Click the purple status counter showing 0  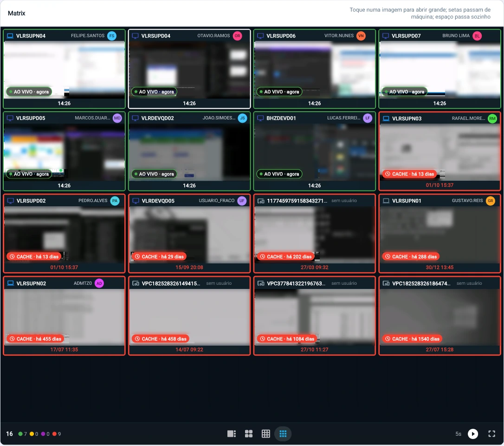(45, 434)
